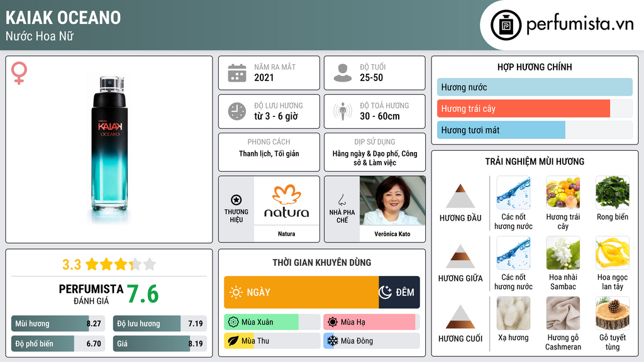Click the Natura name caption

[x=286, y=234]
